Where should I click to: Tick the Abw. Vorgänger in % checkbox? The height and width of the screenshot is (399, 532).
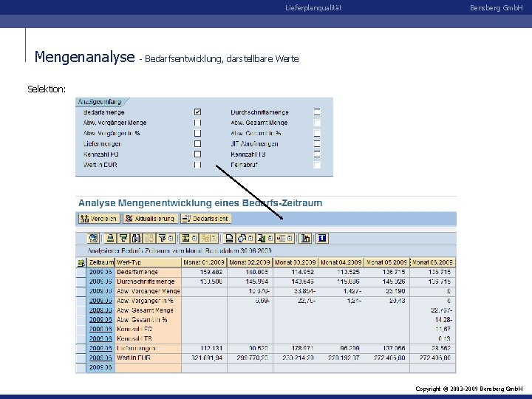197,133
